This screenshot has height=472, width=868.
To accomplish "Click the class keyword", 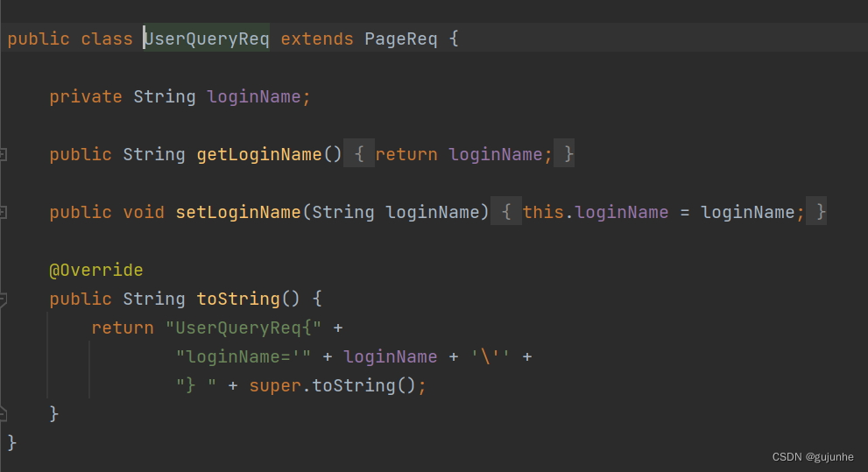I will tap(107, 39).
